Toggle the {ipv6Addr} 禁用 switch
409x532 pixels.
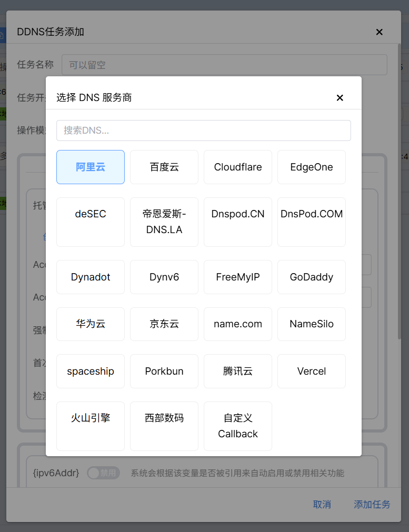coord(104,473)
